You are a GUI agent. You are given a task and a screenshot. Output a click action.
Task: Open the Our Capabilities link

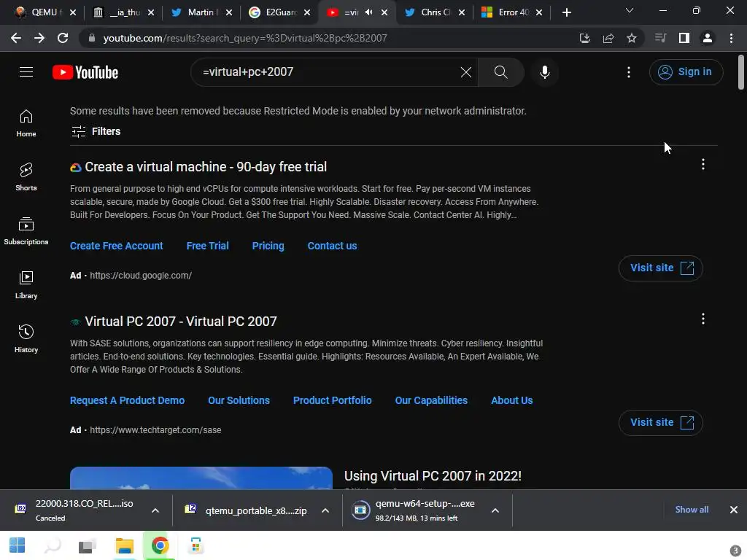pyautogui.click(x=431, y=400)
